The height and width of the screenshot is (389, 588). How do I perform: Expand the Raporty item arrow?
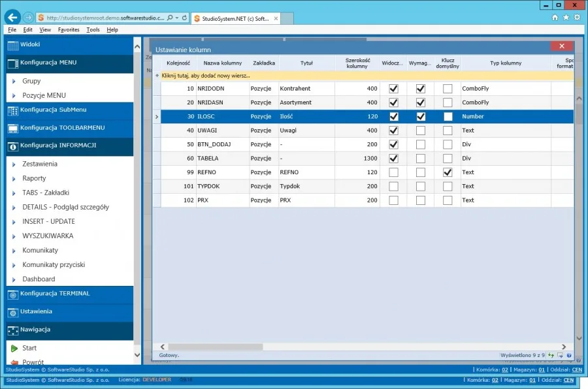[14, 179]
